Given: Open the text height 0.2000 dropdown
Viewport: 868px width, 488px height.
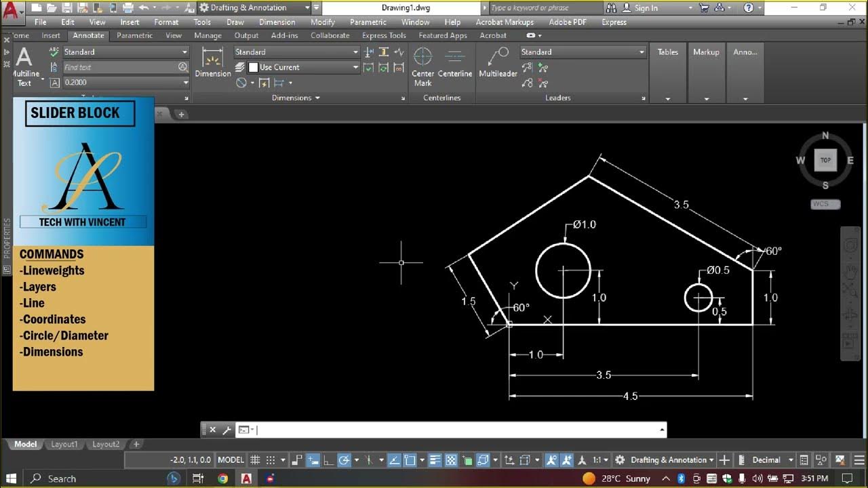Looking at the screenshot, I should click(125, 82).
